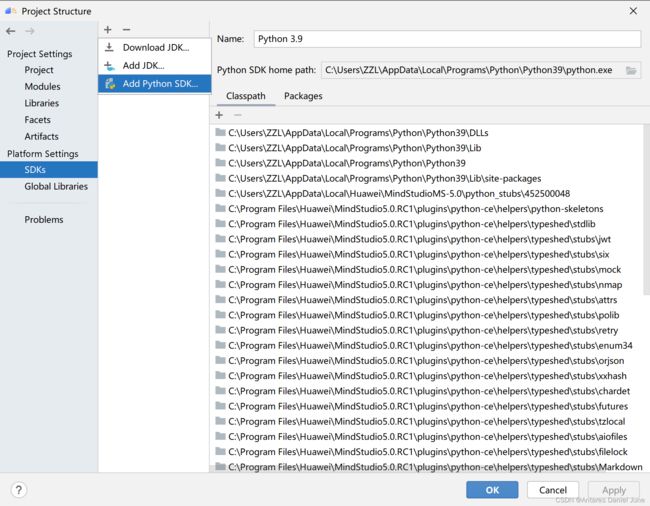Image resolution: width=650 pixels, height=506 pixels.
Task: Open Libraries settings section
Action: [x=41, y=103]
